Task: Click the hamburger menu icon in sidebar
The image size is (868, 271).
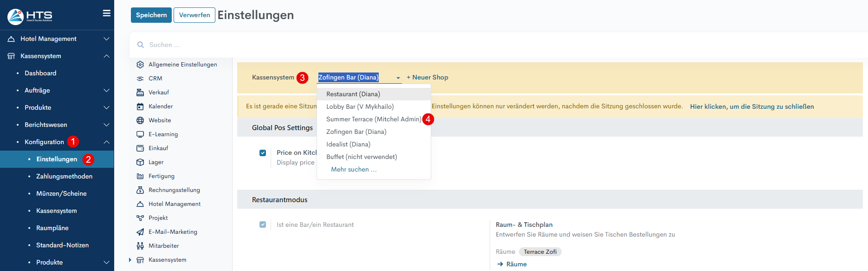Action: (x=106, y=13)
